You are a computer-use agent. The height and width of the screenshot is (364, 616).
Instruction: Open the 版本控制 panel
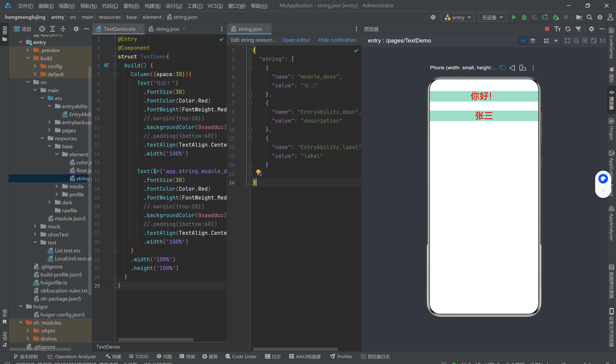click(x=26, y=356)
